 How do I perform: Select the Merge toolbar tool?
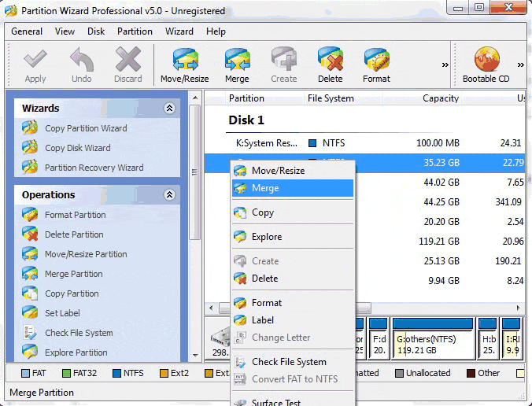(x=237, y=66)
